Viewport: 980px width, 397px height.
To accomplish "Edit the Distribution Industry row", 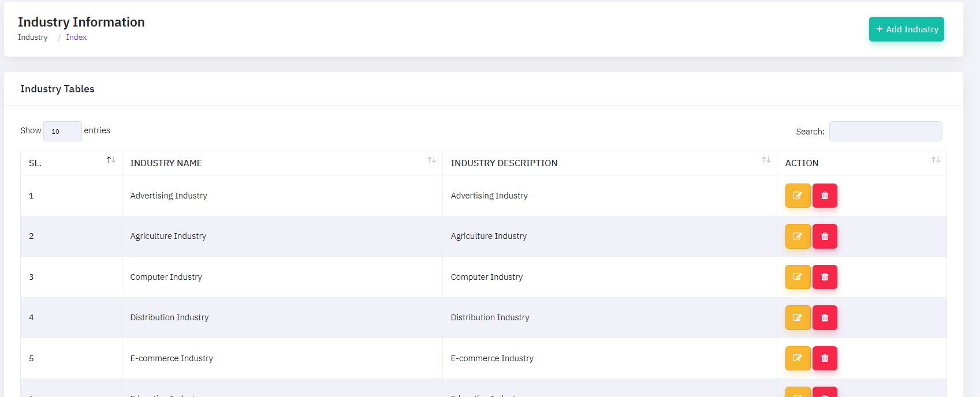I will (798, 318).
